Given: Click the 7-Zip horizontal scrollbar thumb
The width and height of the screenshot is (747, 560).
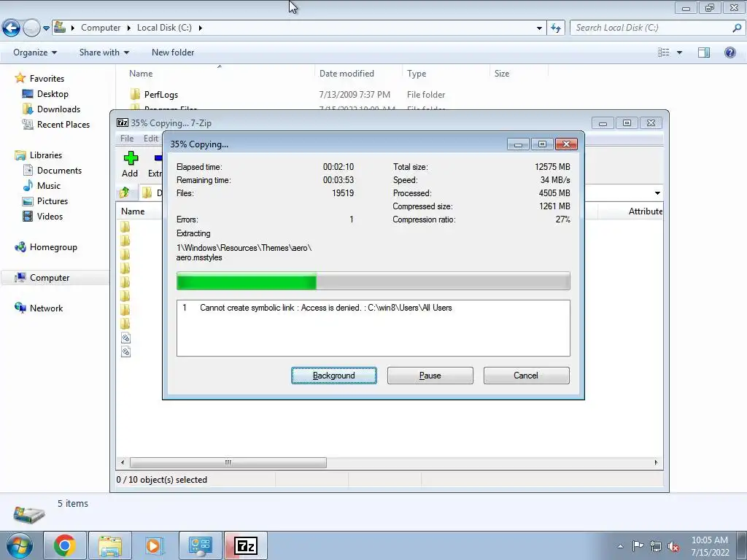Looking at the screenshot, I should (228, 462).
